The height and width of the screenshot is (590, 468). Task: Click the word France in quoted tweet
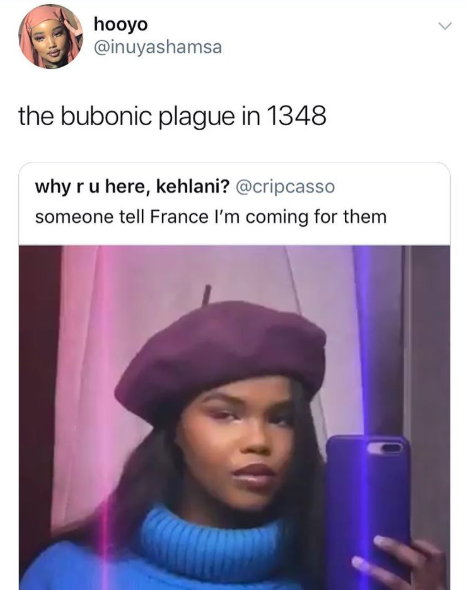(179, 217)
